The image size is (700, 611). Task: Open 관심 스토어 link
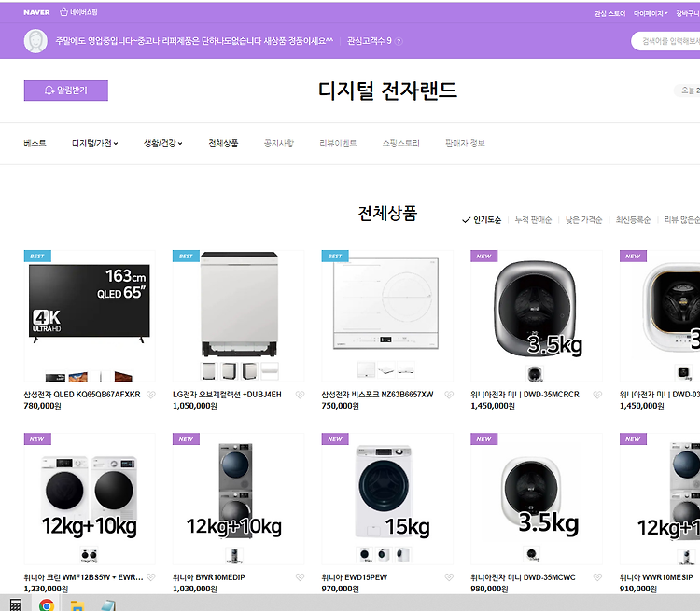coord(609,14)
